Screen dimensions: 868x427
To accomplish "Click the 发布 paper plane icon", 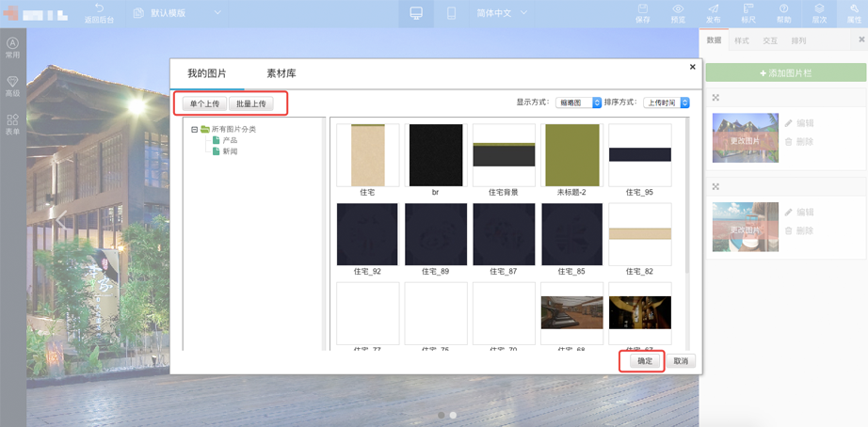I will [x=713, y=9].
